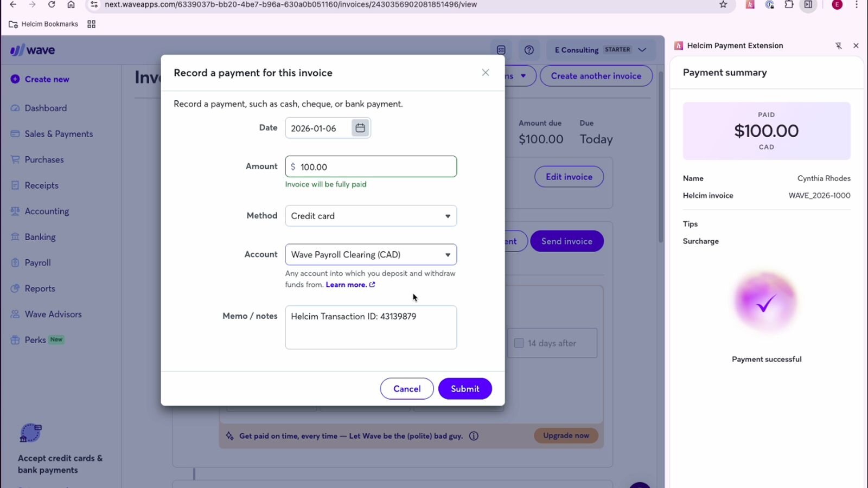The image size is (868, 488).
Task: Go to the Banking section
Action: (x=40, y=237)
